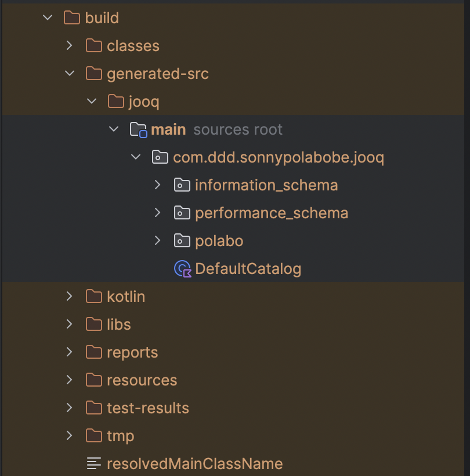Select the DefaultCatalog class
This screenshot has width=470, height=476.
click(x=248, y=268)
